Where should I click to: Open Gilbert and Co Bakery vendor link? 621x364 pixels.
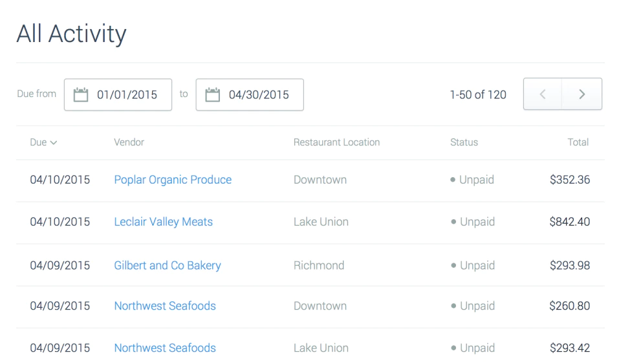168,266
